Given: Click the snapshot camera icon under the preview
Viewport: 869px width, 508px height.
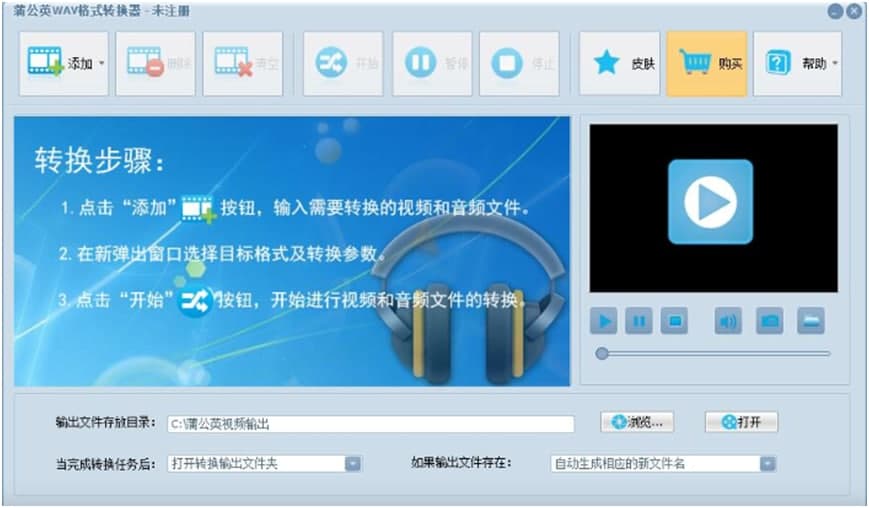Looking at the screenshot, I should [x=770, y=321].
